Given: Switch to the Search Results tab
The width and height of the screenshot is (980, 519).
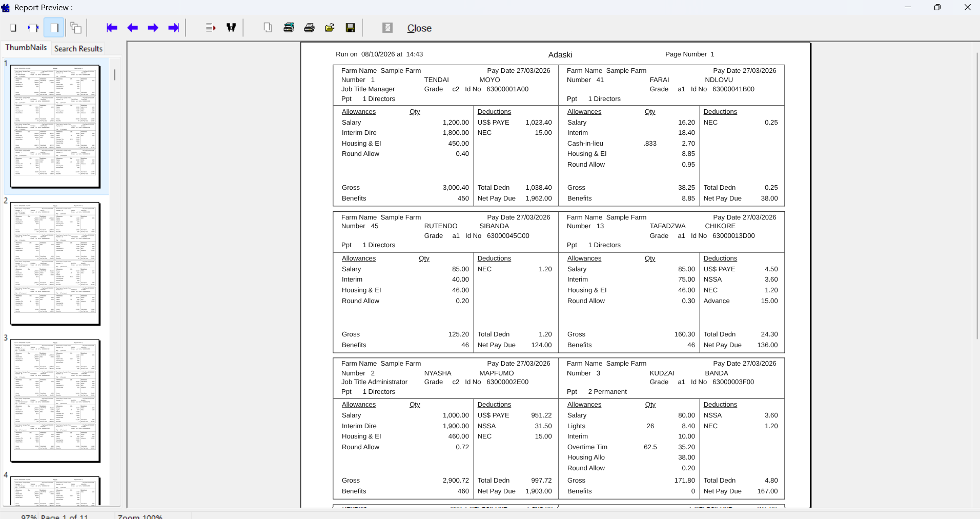Looking at the screenshot, I should [x=78, y=49].
